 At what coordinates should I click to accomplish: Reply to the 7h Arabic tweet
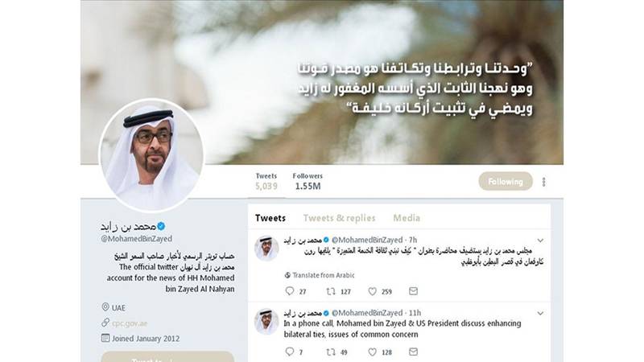pyautogui.click(x=290, y=291)
